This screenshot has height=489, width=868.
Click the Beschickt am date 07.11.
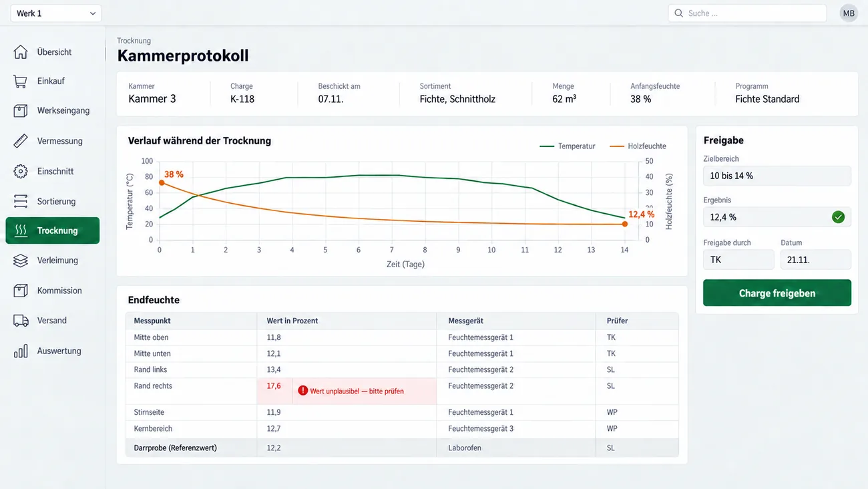click(x=331, y=99)
